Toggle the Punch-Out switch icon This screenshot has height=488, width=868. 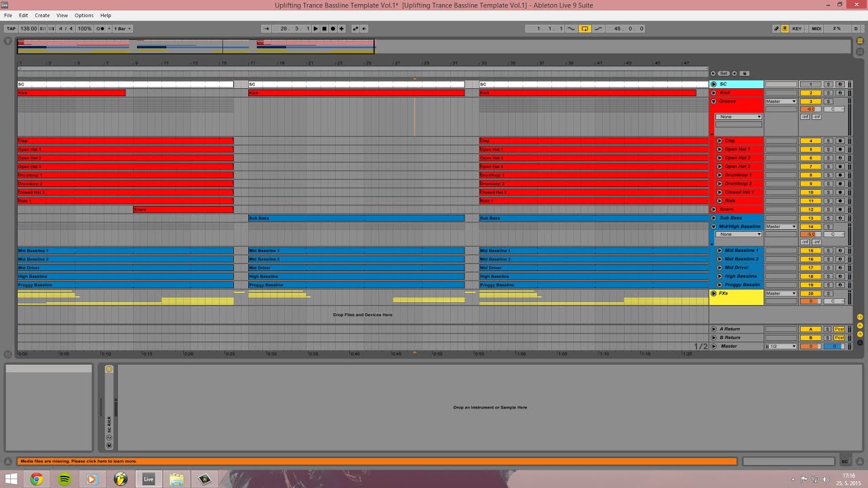(598, 28)
